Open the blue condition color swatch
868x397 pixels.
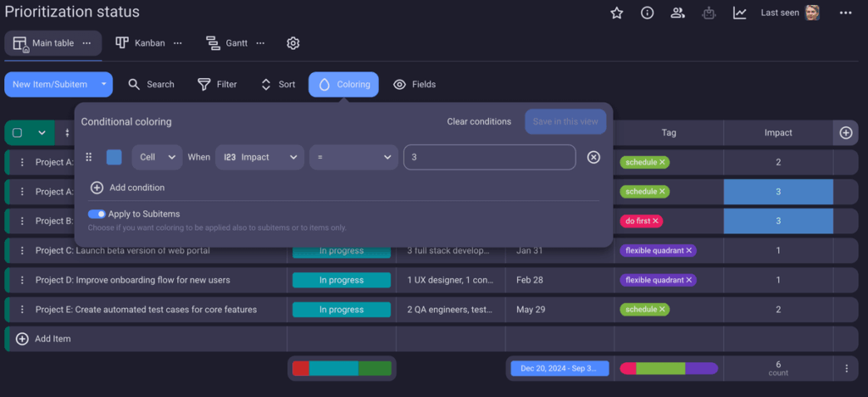(114, 157)
